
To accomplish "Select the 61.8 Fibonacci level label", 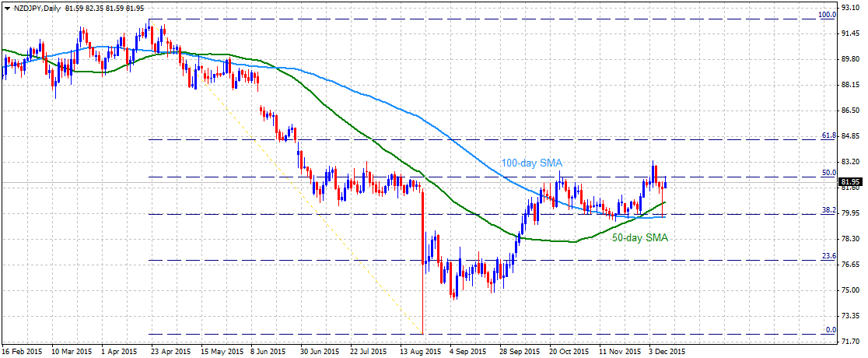I will 828,135.
